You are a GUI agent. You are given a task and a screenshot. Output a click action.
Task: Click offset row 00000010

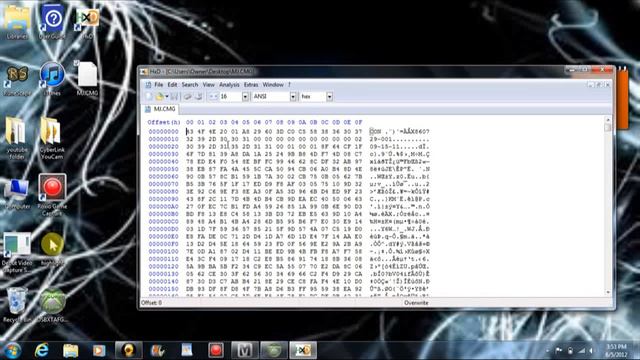164,139
